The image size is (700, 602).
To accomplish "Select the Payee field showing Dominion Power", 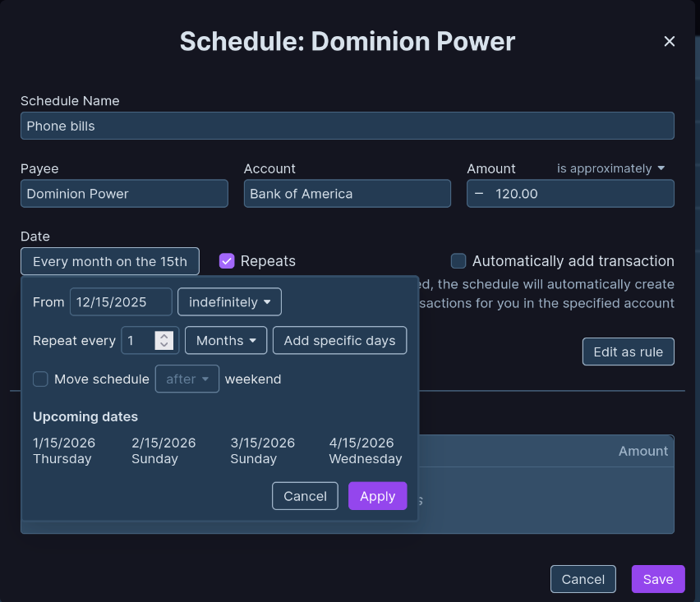I will (x=124, y=194).
